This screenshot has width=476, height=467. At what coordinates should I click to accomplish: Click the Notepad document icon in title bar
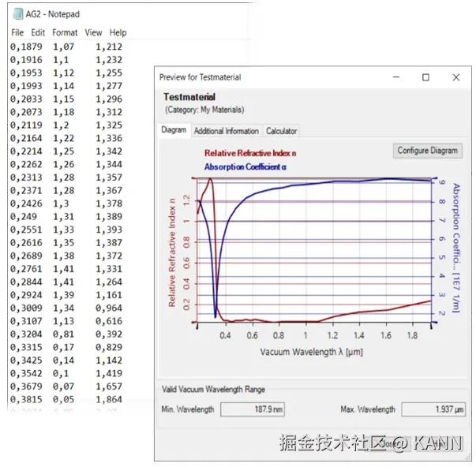tap(18, 14)
